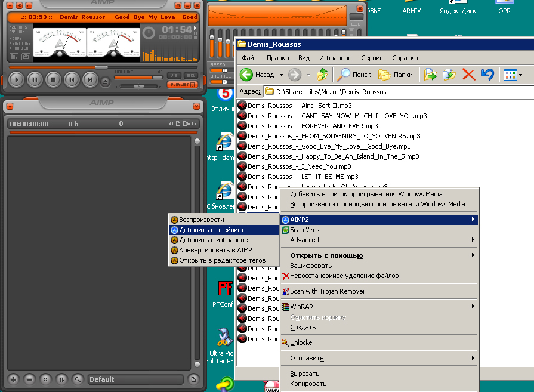Click the playlist search magnifier icon
Image resolution: width=534 pixels, height=392 pixels.
click(78, 379)
